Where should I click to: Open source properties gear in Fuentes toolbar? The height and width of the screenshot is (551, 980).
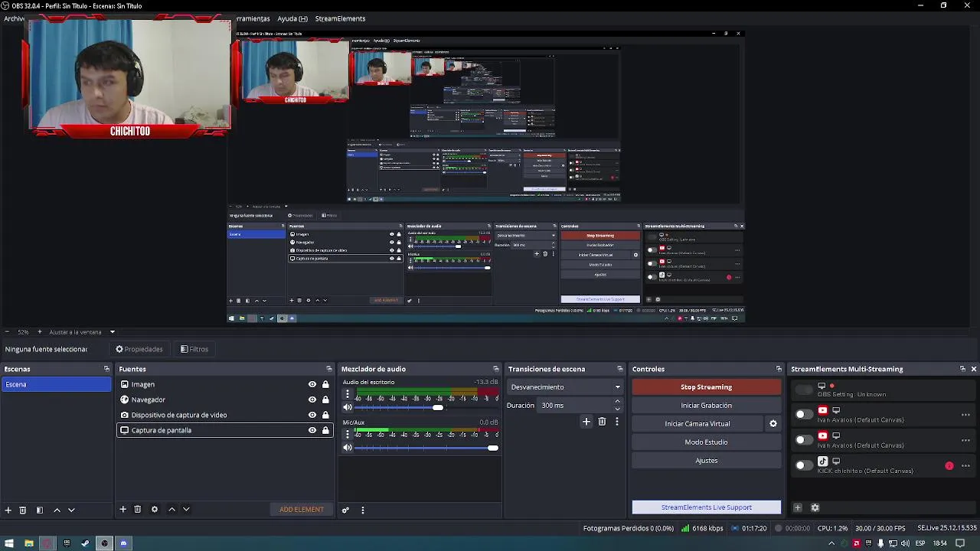pos(155,509)
